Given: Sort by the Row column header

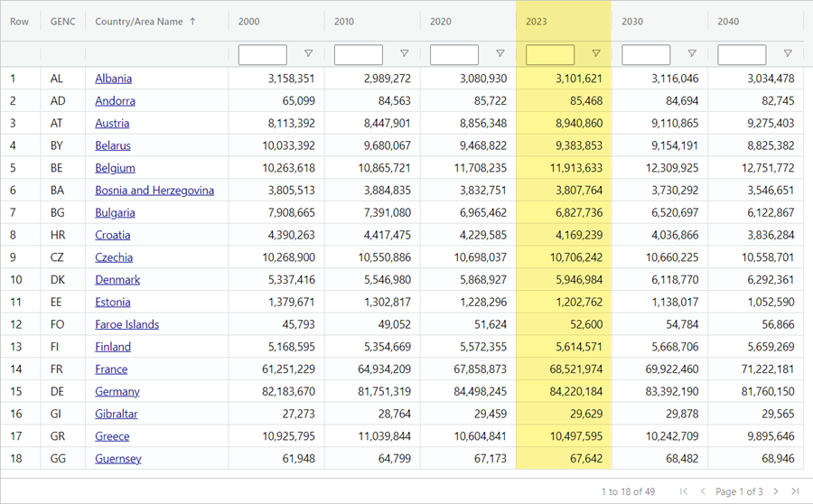Looking at the screenshot, I should click(19, 22).
